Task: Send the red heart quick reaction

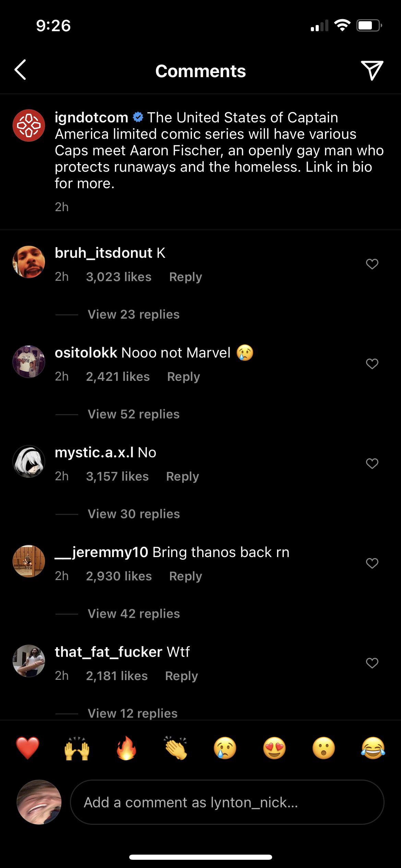Action: pyautogui.click(x=28, y=748)
